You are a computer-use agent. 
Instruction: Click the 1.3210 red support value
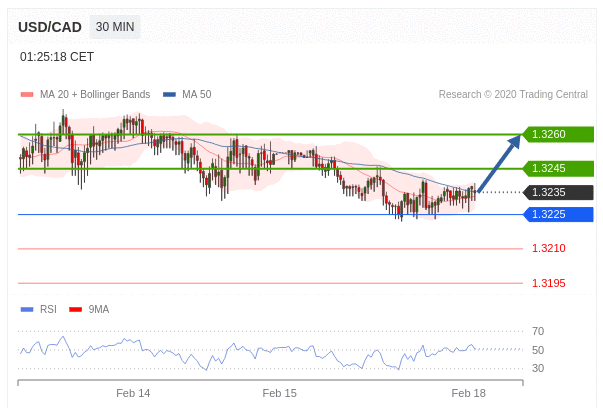549,248
